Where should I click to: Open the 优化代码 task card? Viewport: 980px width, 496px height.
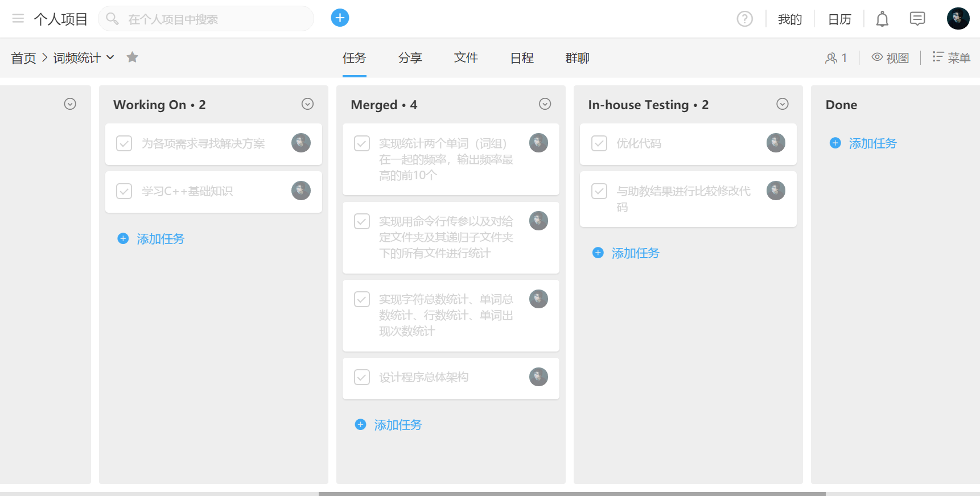688,144
